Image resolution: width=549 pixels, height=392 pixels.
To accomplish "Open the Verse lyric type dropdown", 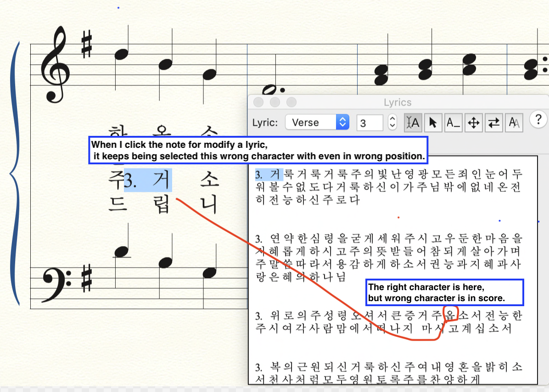I will point(317,123).
